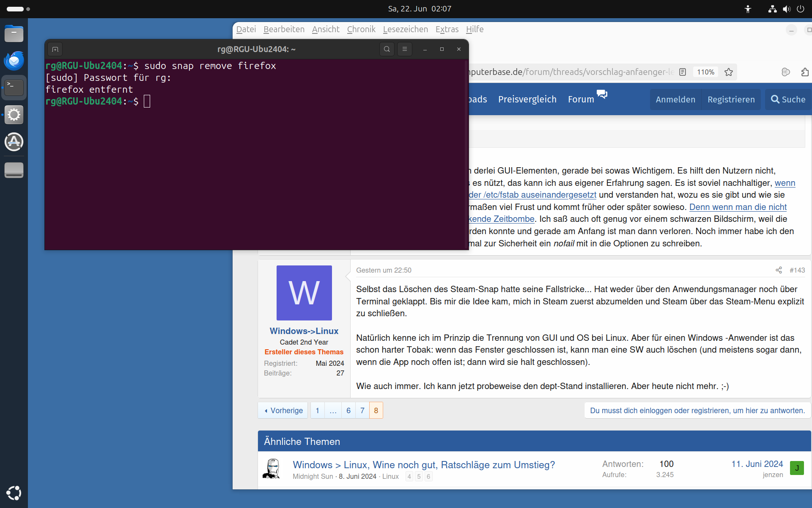Viewport: 812px width, 508px height.
Task: Click the Registrieren link
Action: 731,99
